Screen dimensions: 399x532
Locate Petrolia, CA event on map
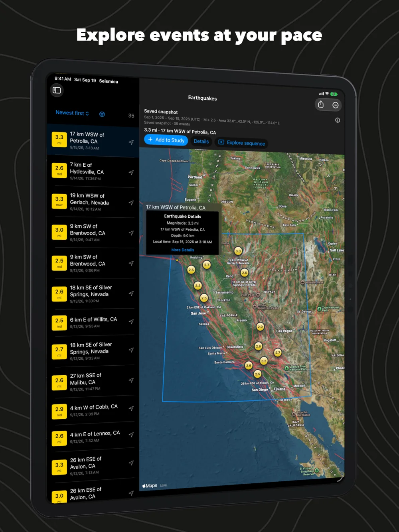pos(131,142)
